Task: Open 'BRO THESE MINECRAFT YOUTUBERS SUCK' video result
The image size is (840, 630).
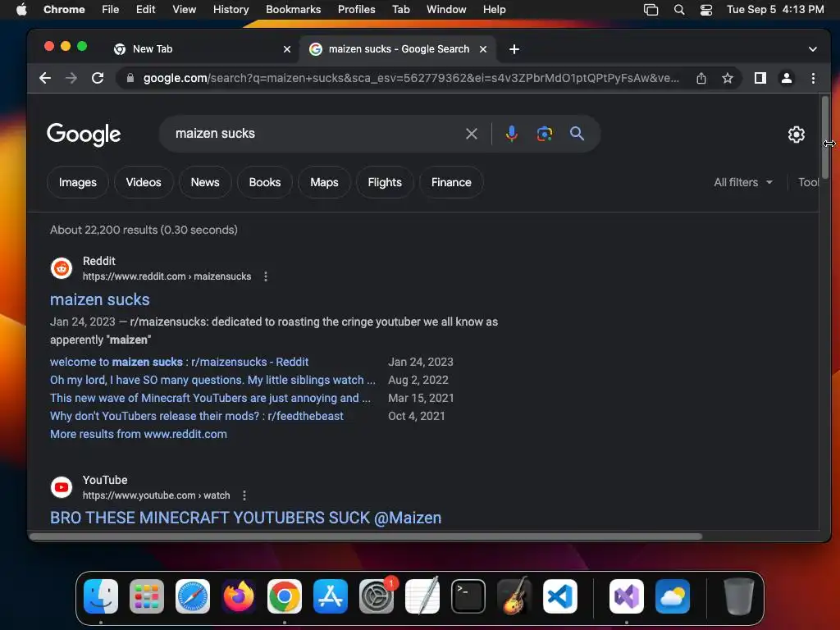Action: [x=245, y=518]
